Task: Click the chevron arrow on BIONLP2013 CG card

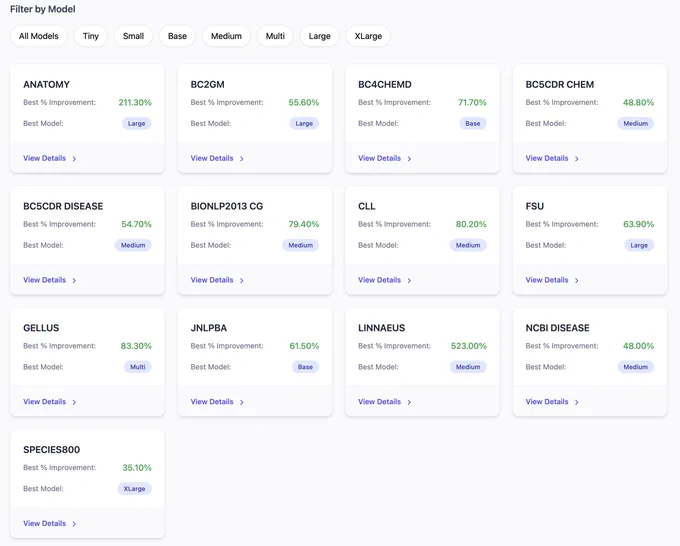Action: coord(242,281)
